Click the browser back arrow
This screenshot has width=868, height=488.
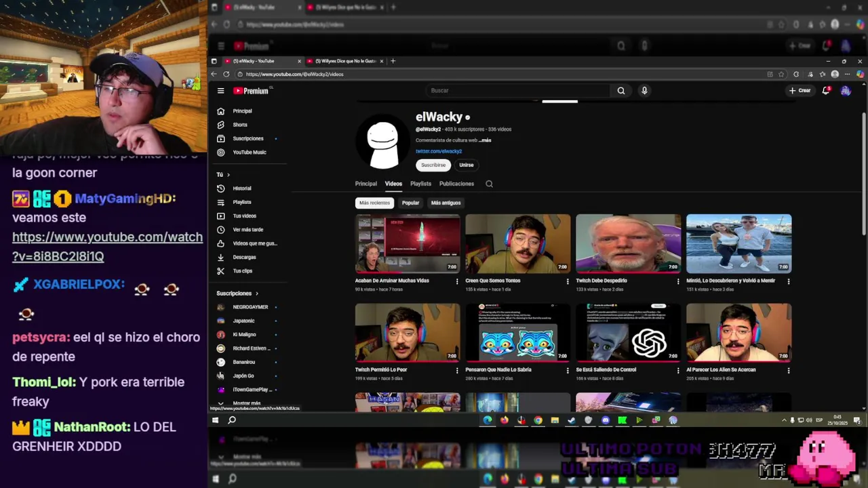pyautogui.click(x=214, y=74)
